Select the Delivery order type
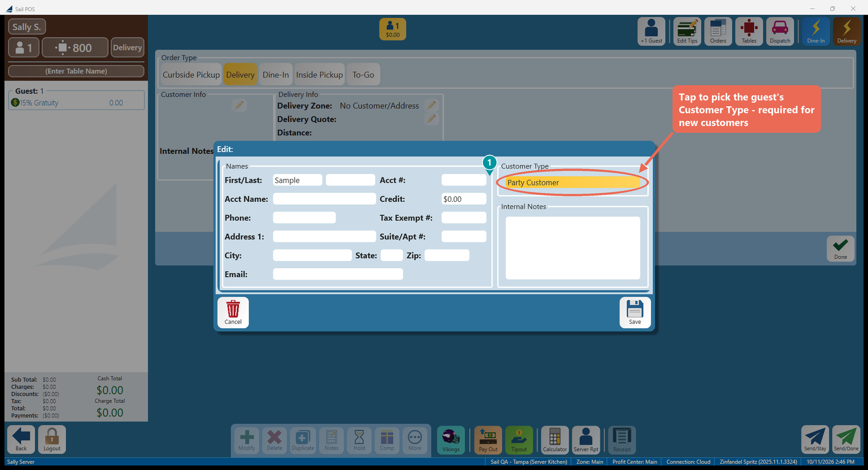868x470 pixels. click(240, 74)
